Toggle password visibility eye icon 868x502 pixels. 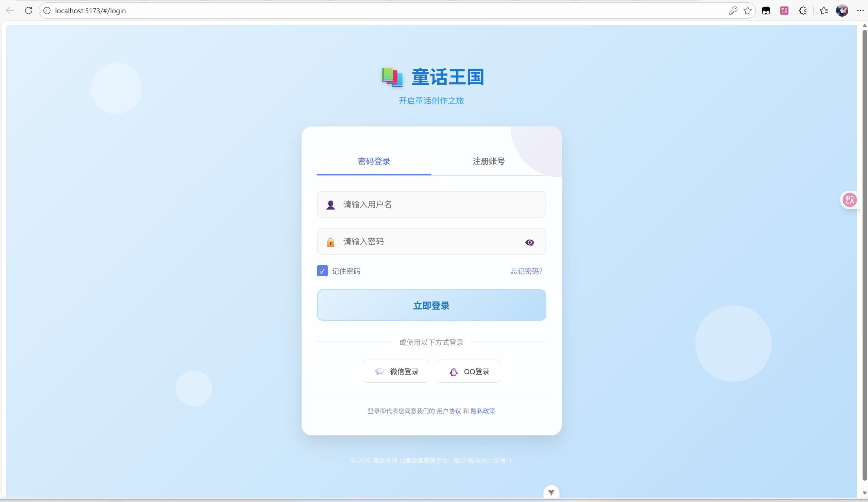529,243
